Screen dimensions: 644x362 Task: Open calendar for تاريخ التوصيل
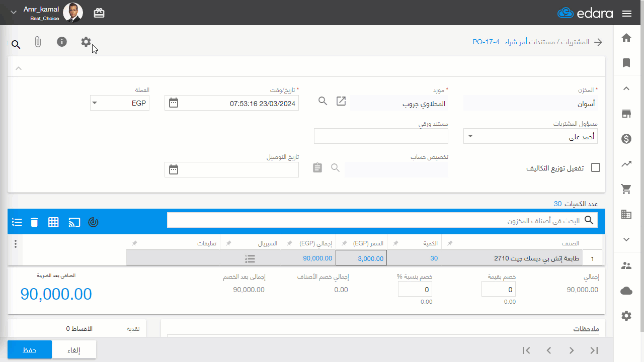coord(174,169)
